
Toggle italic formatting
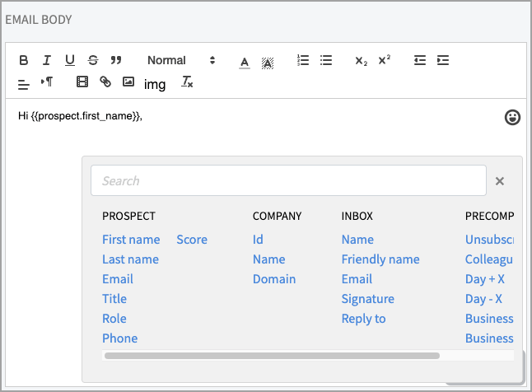point(47,60)
